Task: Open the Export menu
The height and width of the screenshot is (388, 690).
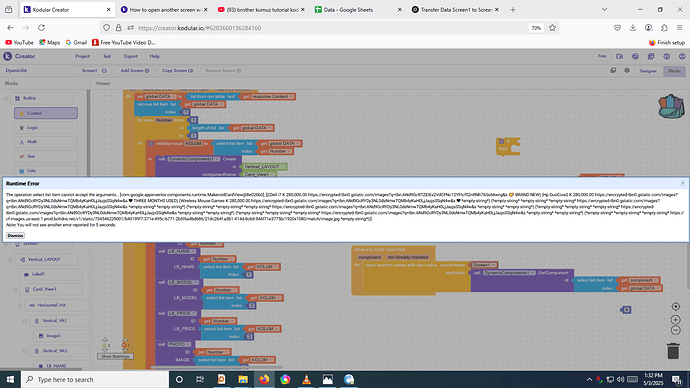Action: (x=131, y=56)
